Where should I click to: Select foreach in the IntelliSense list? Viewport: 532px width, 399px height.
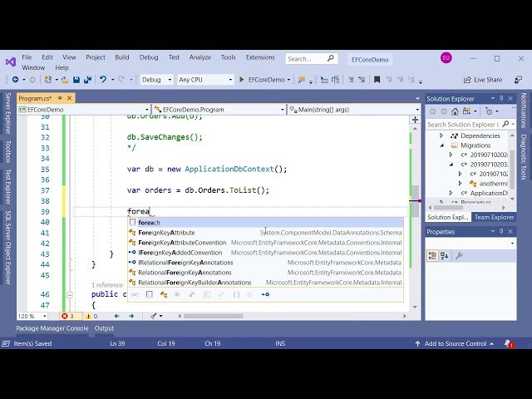coord(265,223)
